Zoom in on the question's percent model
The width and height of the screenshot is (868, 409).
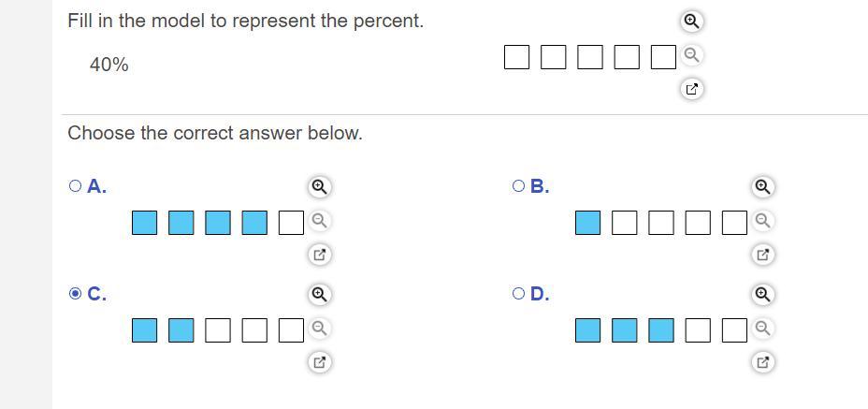[x=691, y=21]
